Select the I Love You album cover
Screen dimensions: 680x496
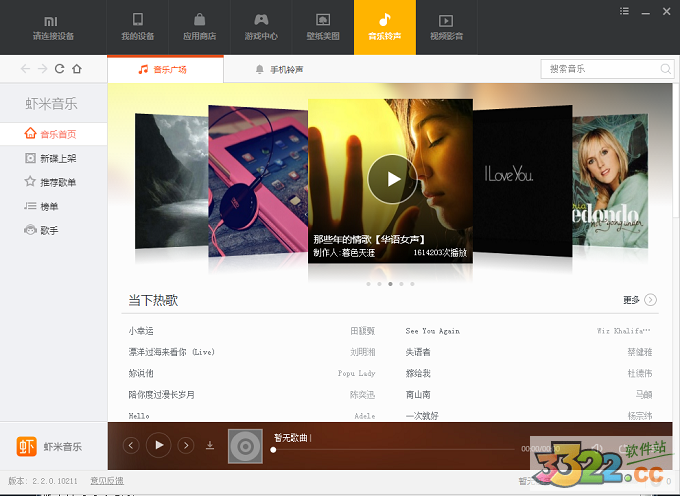523,180
